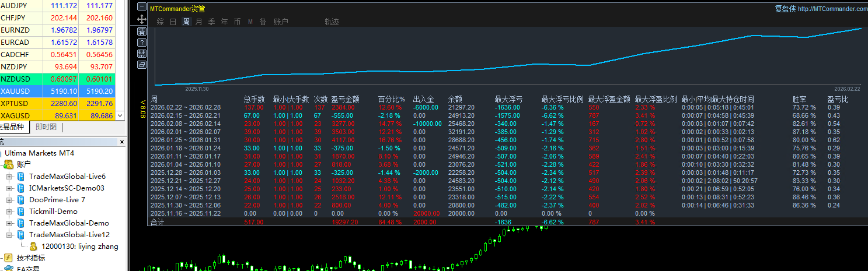The image size is (868, 271).
Task: Select the 即时图 tick chart tab
Action: pos(46,127)
